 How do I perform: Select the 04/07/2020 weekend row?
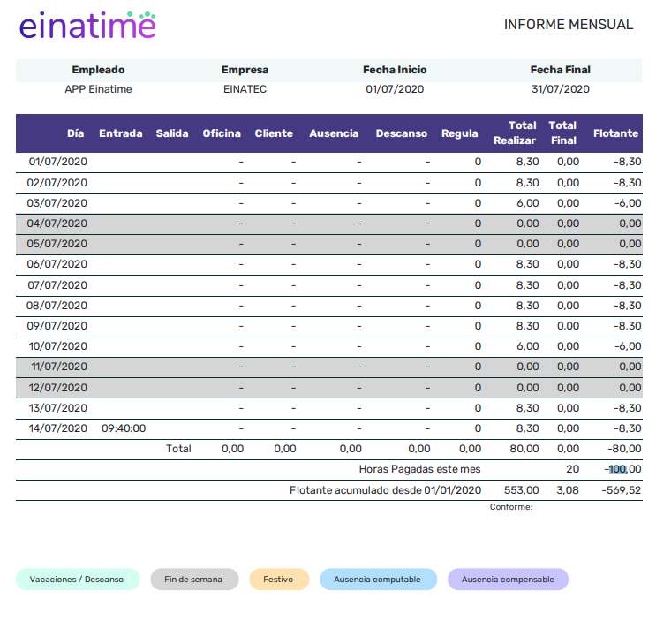pos(57,224)
